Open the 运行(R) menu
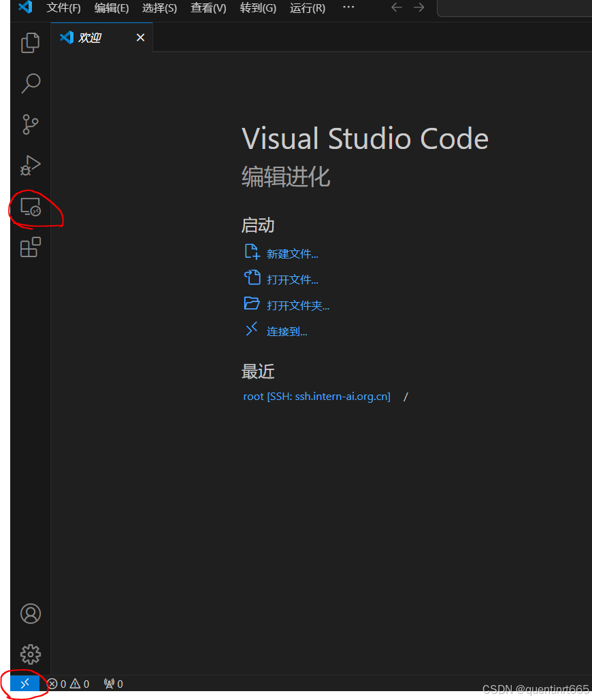The height and width of the screenshot is (700, 592). click(x=308, y=8)
